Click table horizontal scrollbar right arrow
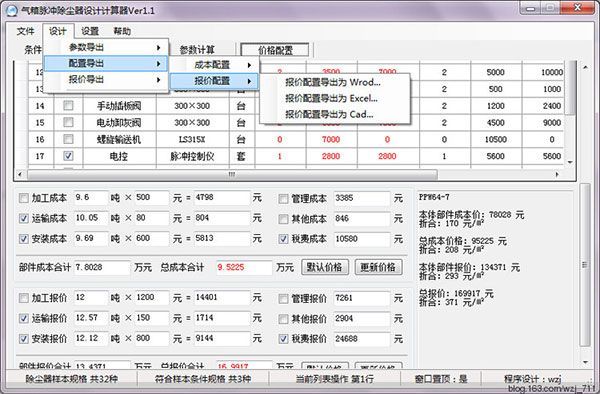Image resolution: width=600 pixels, height=394 pixels. coord(557,174)
